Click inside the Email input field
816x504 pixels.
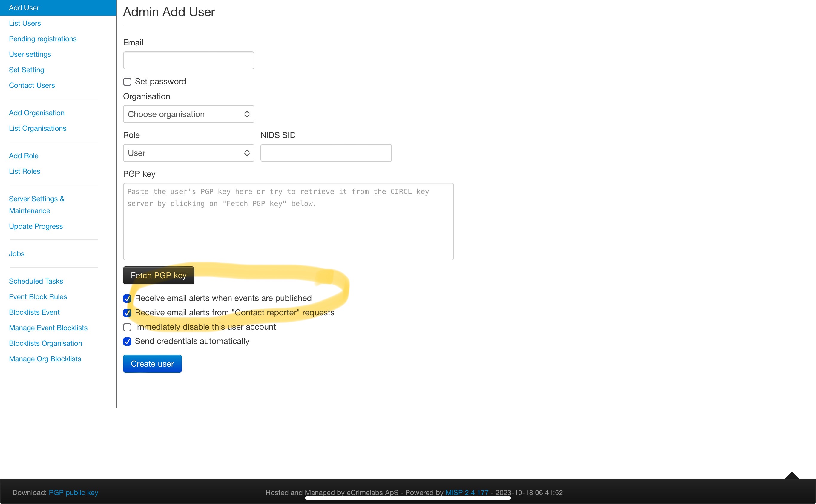(188, 60)
